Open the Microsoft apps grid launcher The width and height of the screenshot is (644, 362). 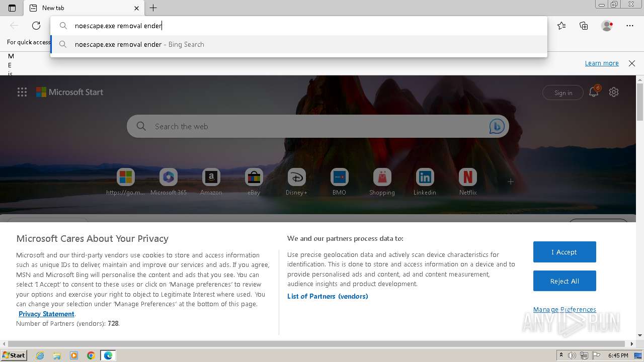tap(22, 92)
